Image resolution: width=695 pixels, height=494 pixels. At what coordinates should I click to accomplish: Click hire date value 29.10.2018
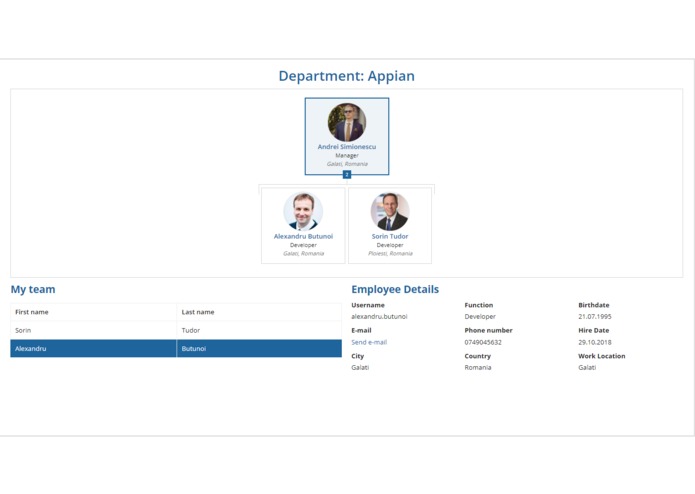pos(595,342)
